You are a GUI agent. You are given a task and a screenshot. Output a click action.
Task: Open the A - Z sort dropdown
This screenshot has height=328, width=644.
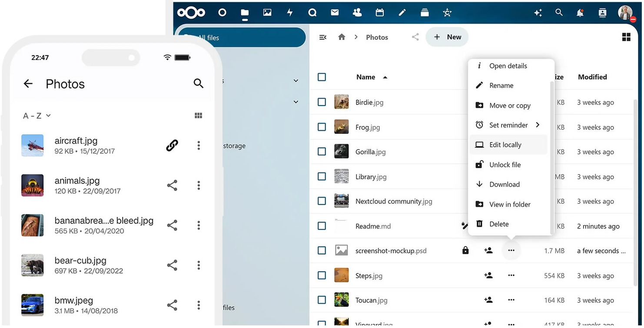[x=37, y=116]
